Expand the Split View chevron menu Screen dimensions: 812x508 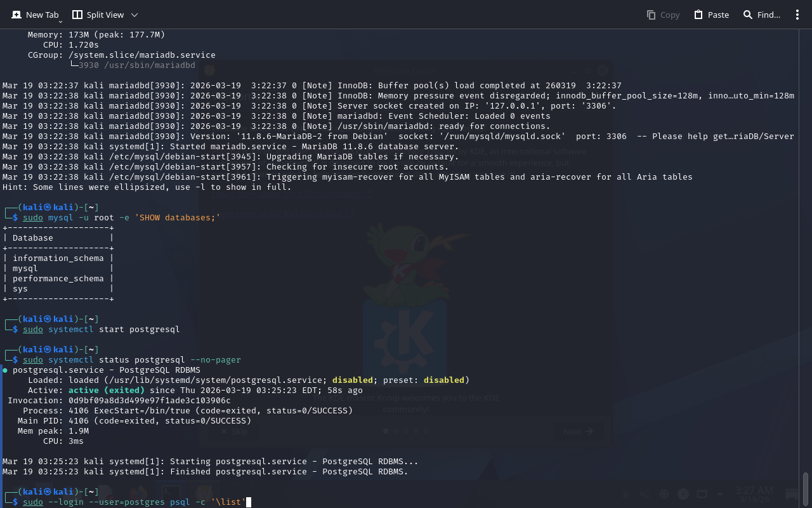(x=134, y=15)
